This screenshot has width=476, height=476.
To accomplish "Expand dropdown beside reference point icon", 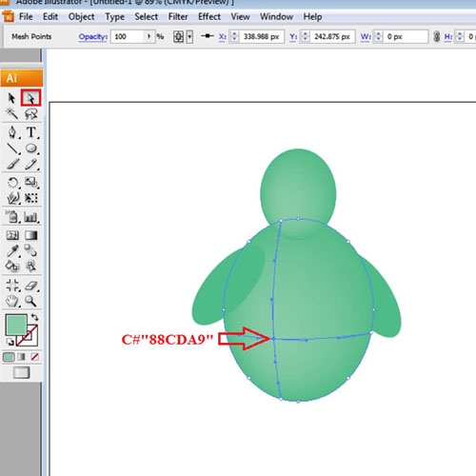I will (189, 37).
